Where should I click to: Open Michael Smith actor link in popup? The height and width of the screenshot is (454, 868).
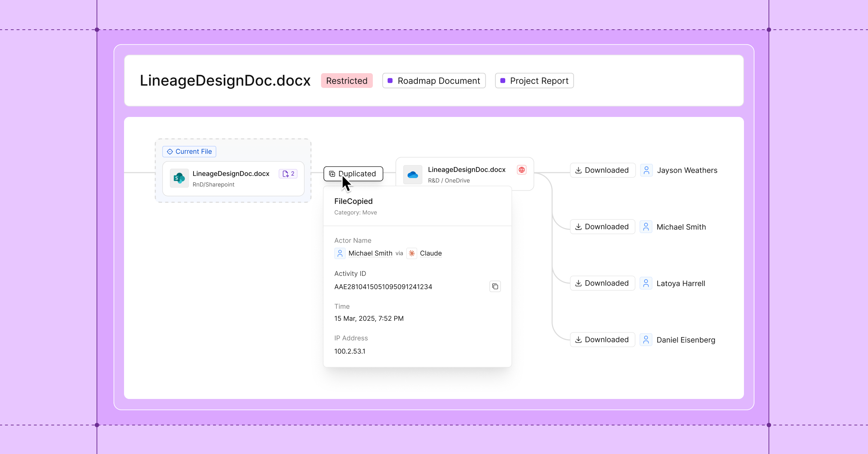[x=370, y=253]
